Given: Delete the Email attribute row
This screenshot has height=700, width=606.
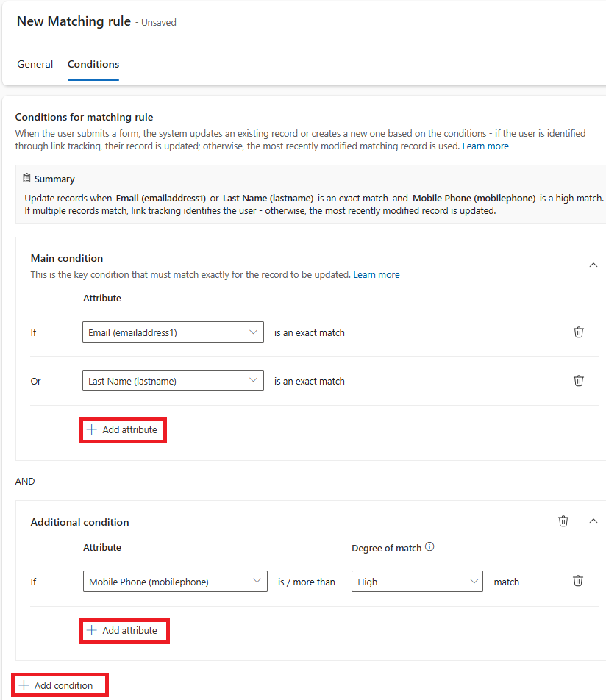Looking at the screenshot, I should click(579, 332).
